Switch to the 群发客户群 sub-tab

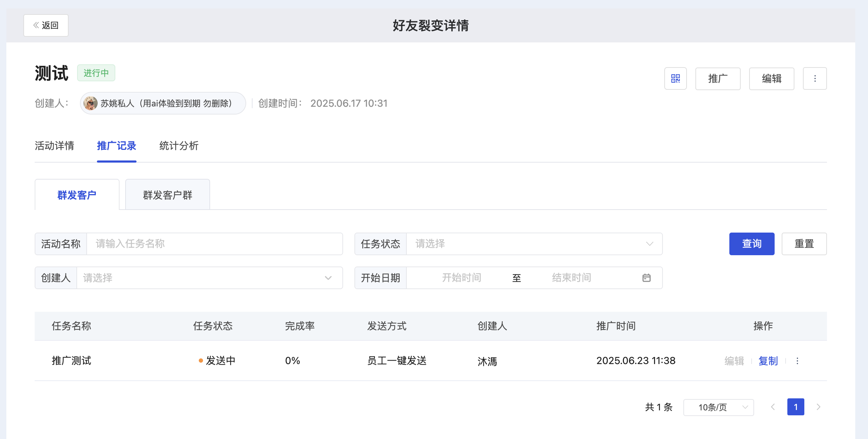click(x=168, y=195)
